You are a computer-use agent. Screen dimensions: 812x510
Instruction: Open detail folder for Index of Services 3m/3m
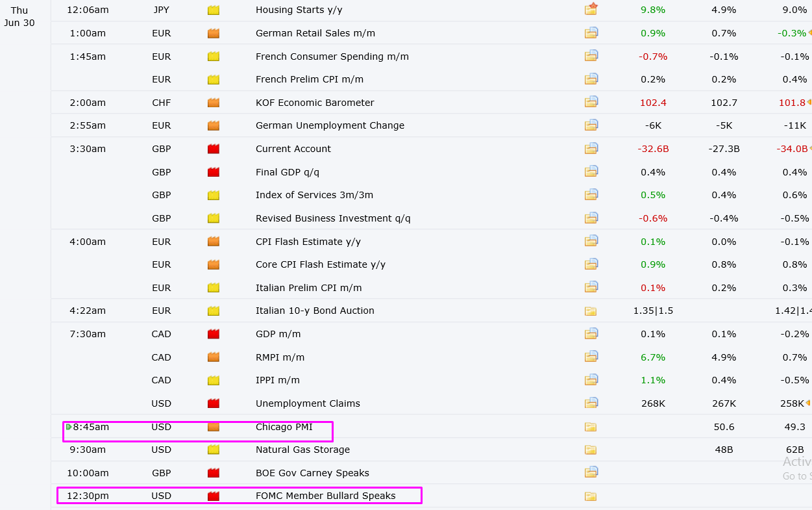click(x=591, y=195)
